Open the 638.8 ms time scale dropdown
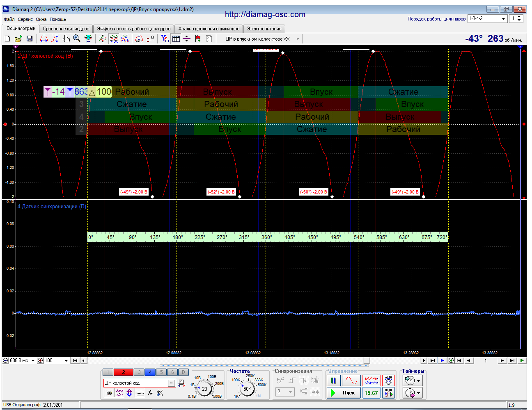This screenshot has width=532, height=410. 33,361
